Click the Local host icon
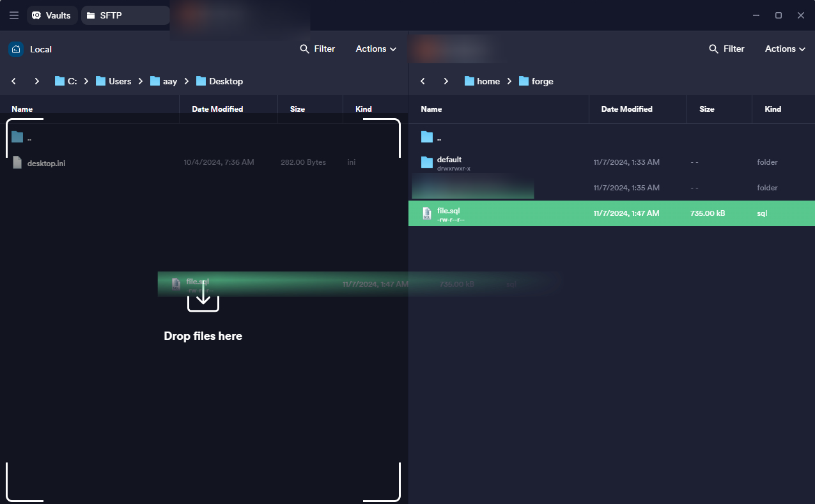Screen dimensions: 815x504 point(16,49)
